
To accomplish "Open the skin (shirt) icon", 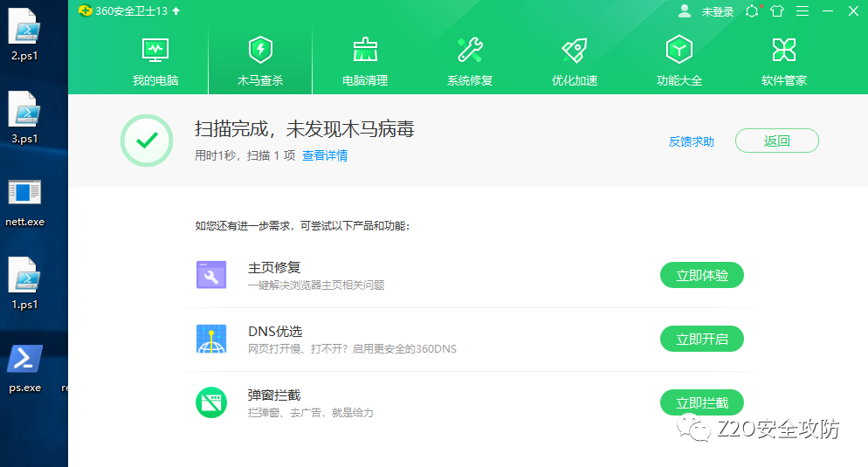I will [777, 11].
